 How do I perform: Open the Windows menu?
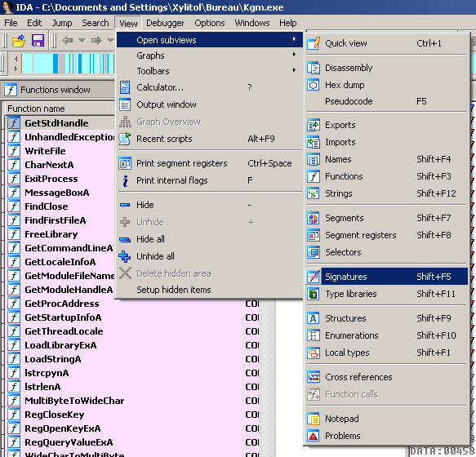coord(252,23)
